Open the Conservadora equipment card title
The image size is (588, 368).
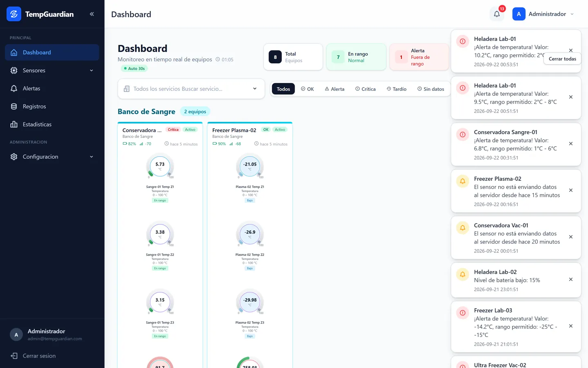coord(142,130)
